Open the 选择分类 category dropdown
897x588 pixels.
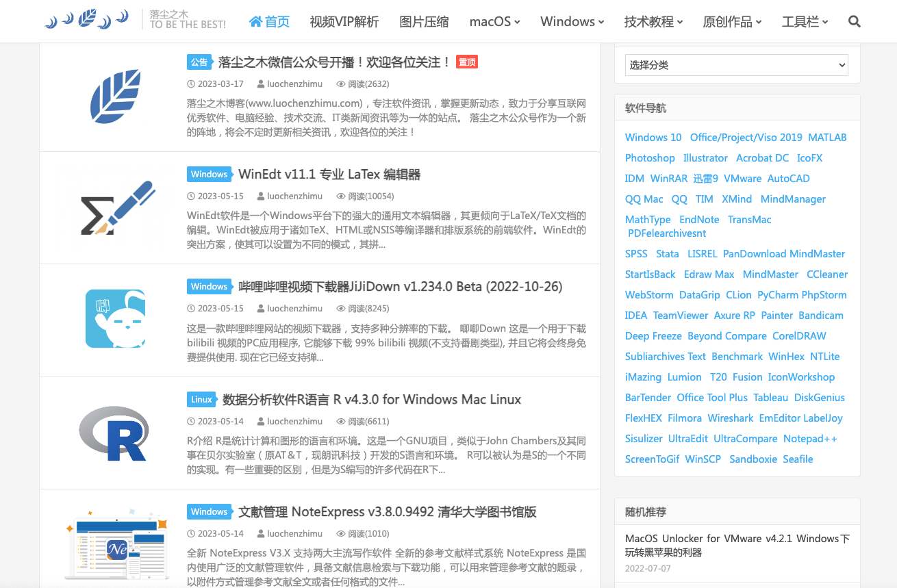coord(737,65)
